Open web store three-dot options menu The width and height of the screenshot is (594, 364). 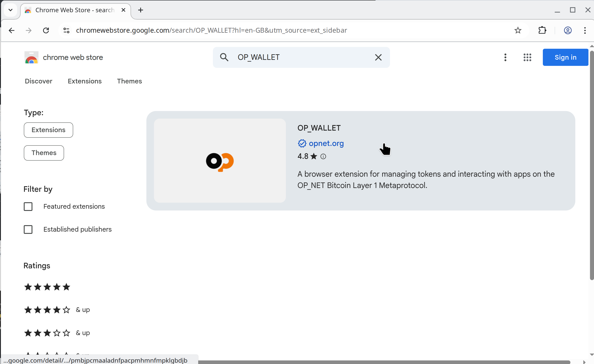(x=505, y=57)
